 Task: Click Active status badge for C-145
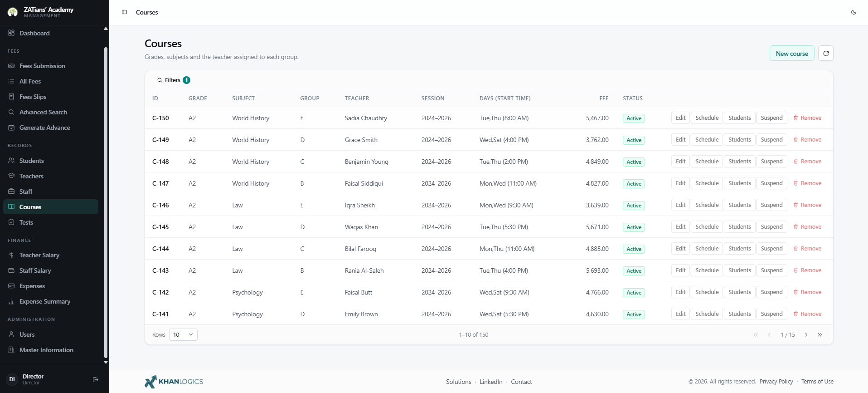point(634,227)
